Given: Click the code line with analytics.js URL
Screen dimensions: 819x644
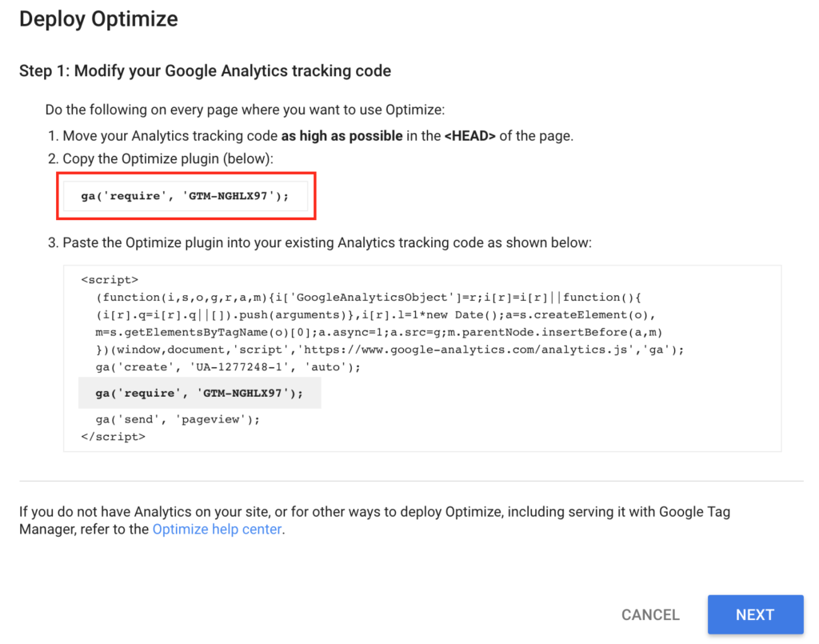Looking at the screenshot, I should 390,350.
